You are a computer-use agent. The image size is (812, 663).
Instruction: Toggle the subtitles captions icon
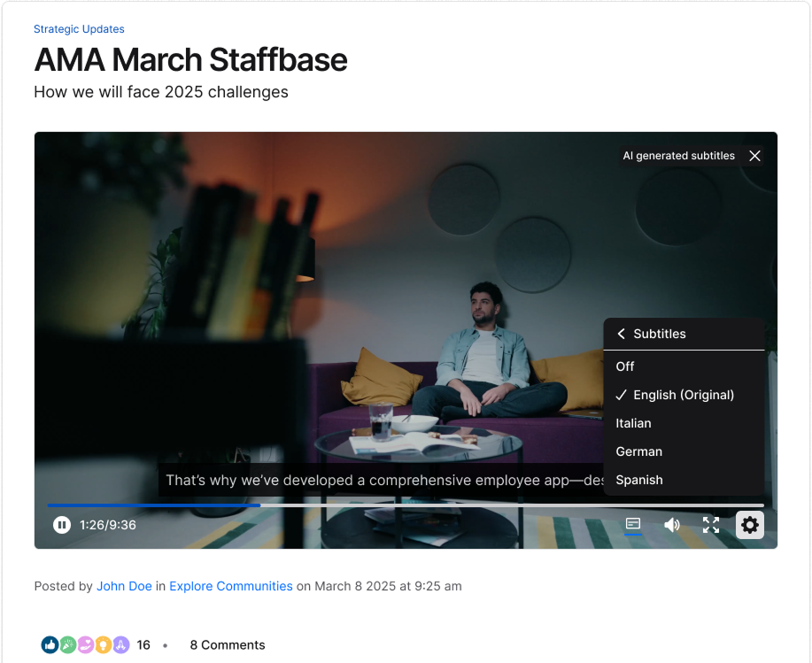633,525
